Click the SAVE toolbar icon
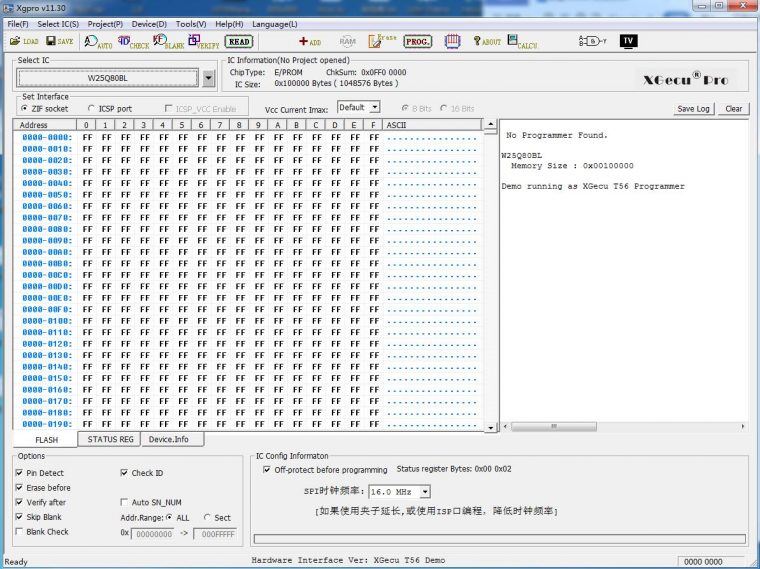 60,41
